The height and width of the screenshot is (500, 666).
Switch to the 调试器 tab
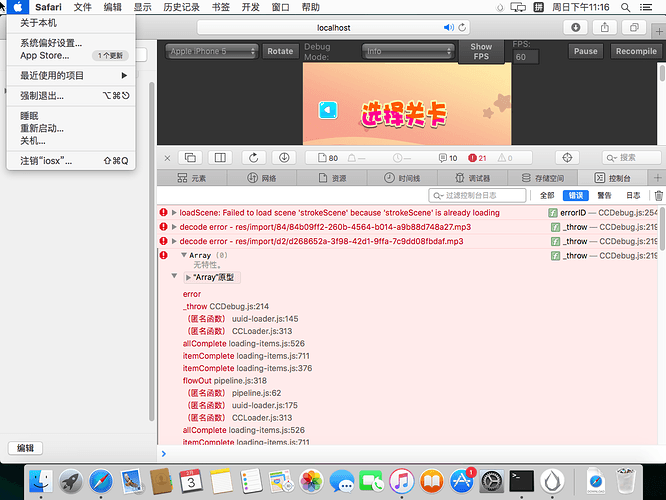pos(473,178)
